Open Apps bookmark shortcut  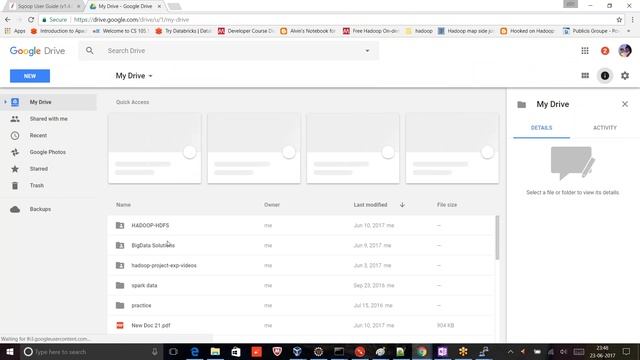tap(15, 31)
